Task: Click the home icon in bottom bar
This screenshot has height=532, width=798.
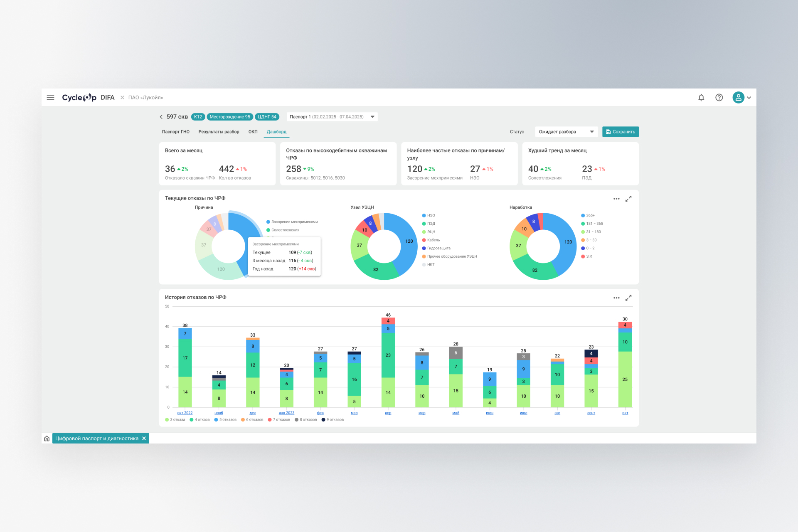Action: click(x=47, y=438)
